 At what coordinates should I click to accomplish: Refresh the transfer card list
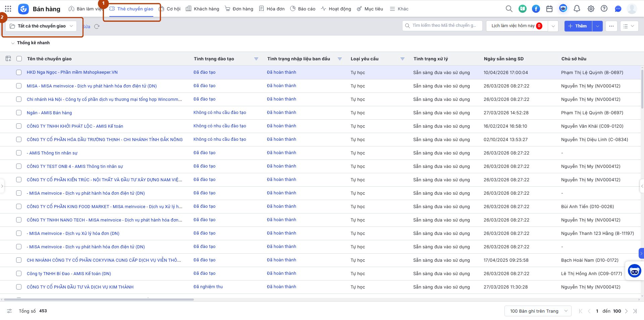(97, 26)
